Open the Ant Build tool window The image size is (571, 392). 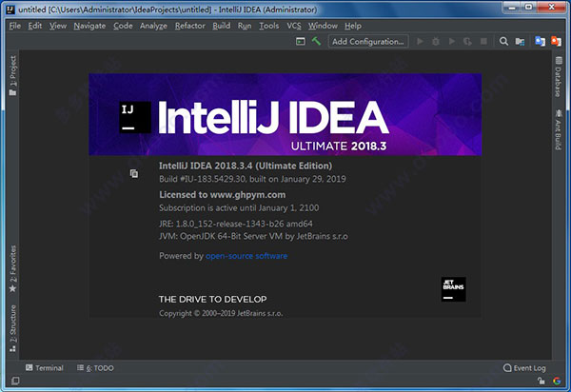click(559, 129)
